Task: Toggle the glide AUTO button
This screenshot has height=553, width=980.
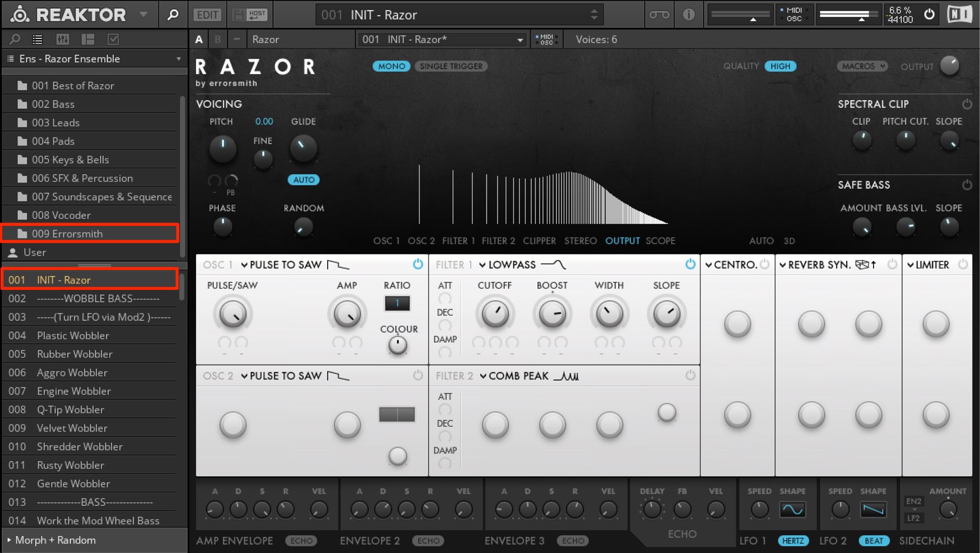Action: 303,180
